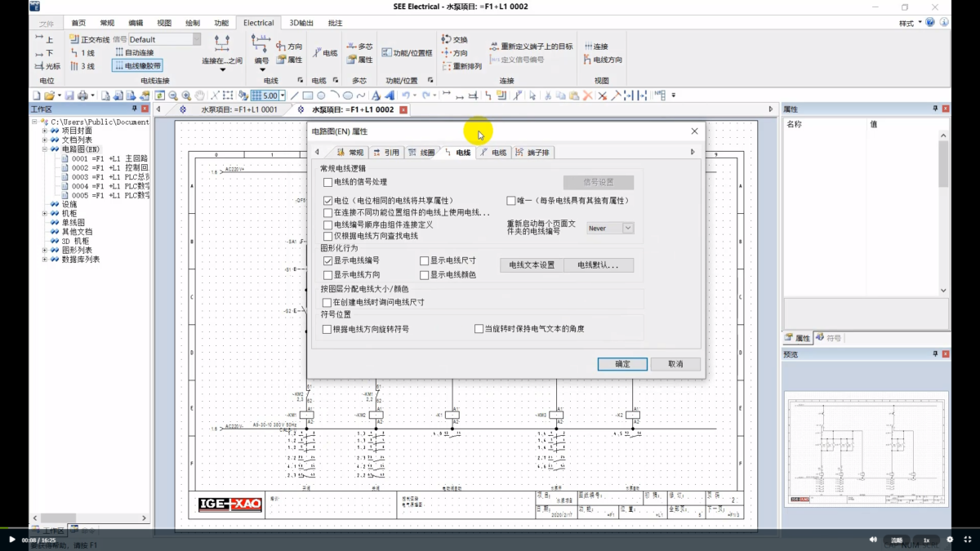Click the 连接在...之间 connect between tool
980x551 pixels.
pos(222,51)
